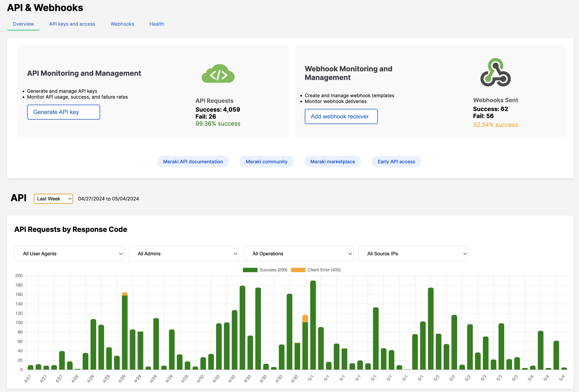Image resolution: width=579 pixels, height=392 pixels.
Task: Go to the Health tab
Action: [x=156, y=24]
